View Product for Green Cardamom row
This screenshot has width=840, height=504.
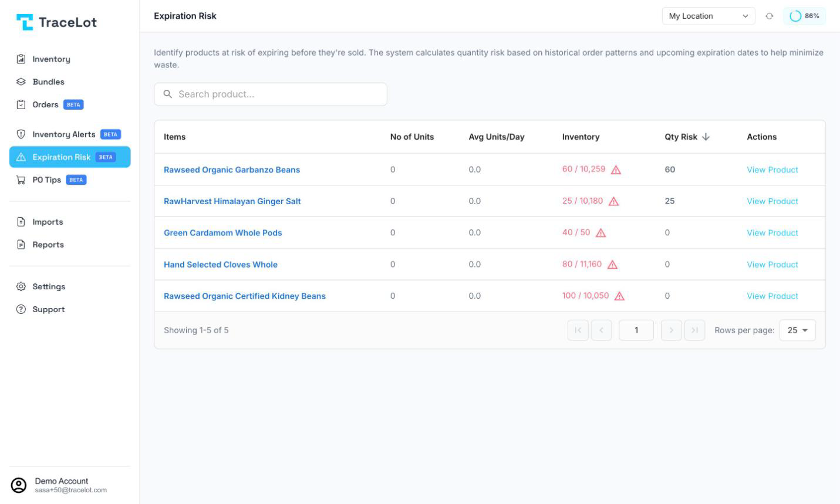[772, 233]
